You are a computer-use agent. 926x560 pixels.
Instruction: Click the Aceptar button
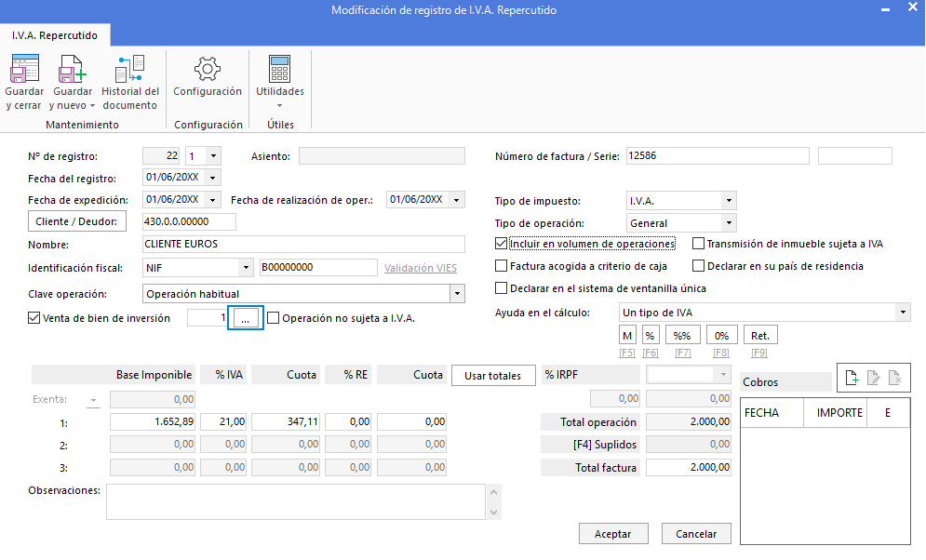coord(613,533)
